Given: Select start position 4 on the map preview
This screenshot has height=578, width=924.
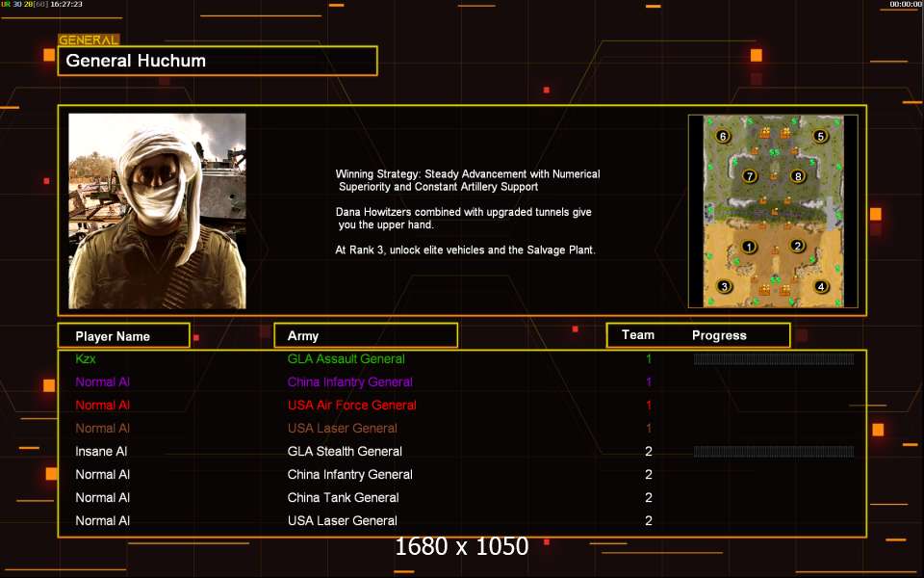Looking at the screenshot, I should pos(821,287).
